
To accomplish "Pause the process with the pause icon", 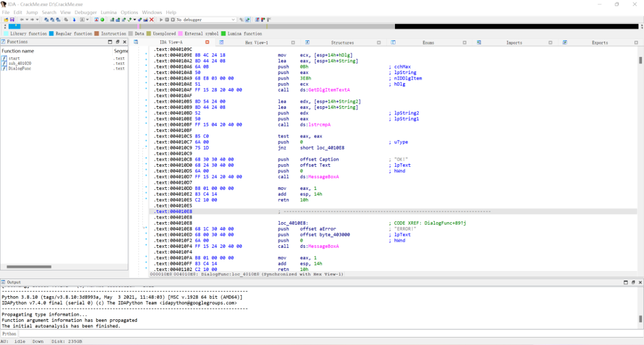I will [x=166, y=19].
